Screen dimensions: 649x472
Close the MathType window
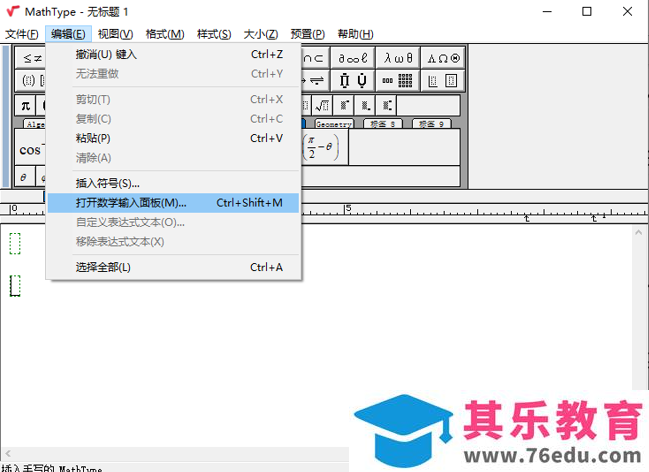tap(627, 12)
